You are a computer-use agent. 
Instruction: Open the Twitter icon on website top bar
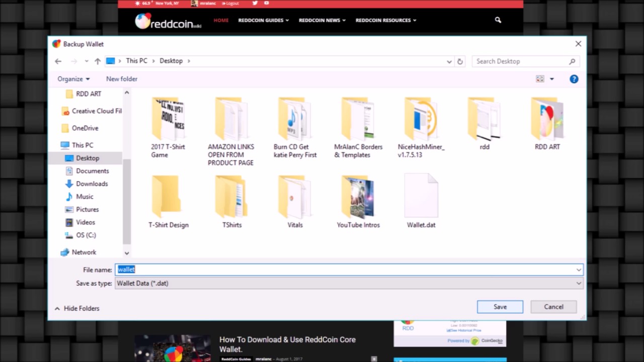tap(255, 3)
